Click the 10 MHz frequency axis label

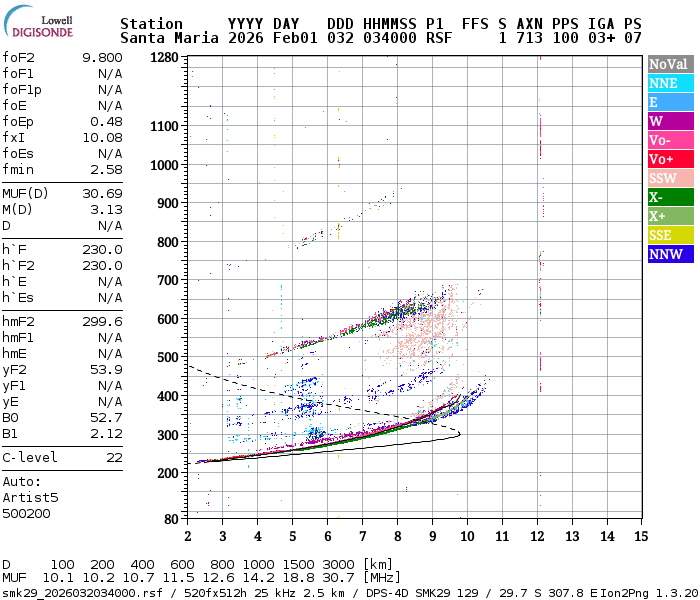click(467, 536)
